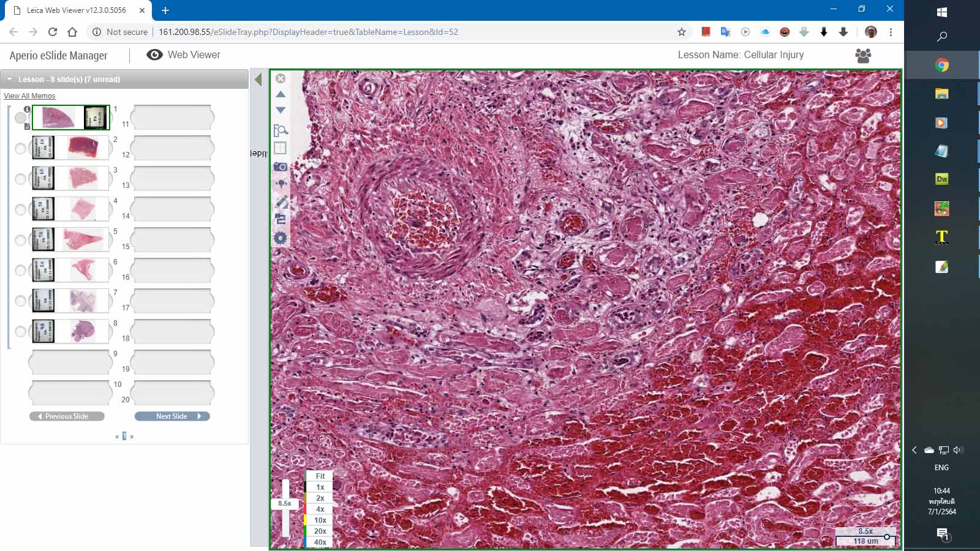
Task: Open the magnifier glass tool
Action: pos(281,130)
